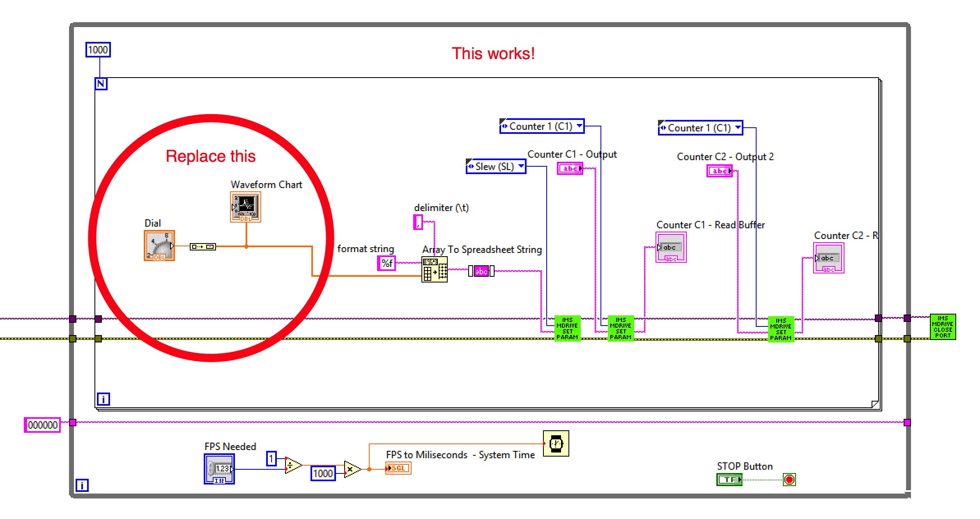This screenshot has width=980, height=519.
Task: Click the Divide function node
Action: tap(293, 465)
